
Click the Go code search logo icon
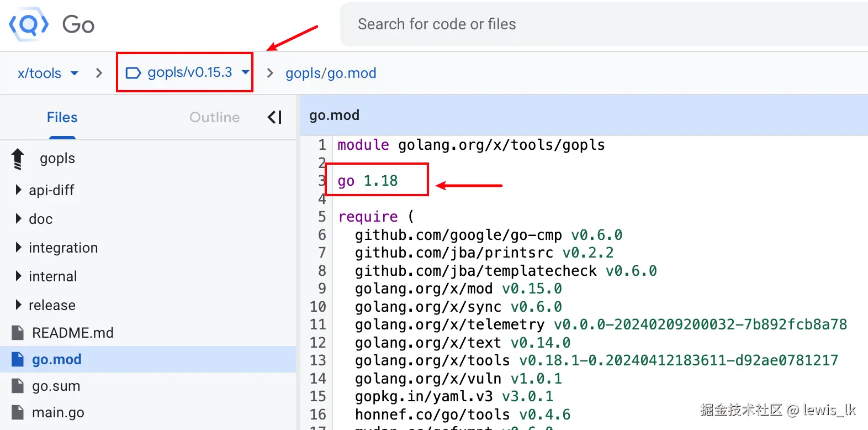[29, 24]
